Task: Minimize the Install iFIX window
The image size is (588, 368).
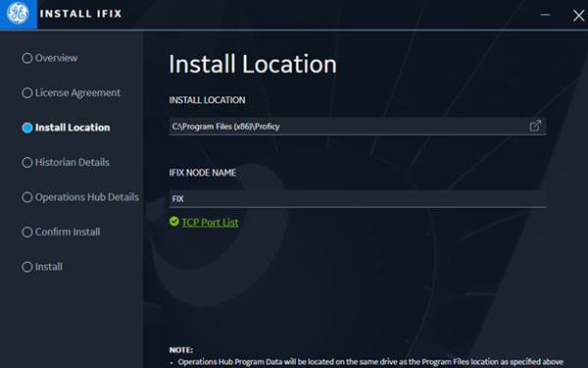Action: pyautogui.click(x=545, y=15)
